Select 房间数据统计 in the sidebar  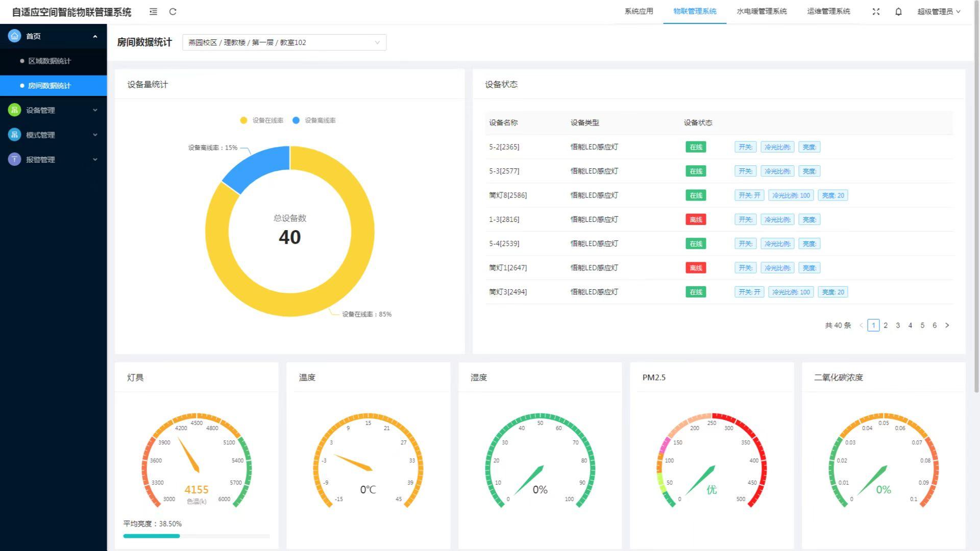click(x=53, y=86)
